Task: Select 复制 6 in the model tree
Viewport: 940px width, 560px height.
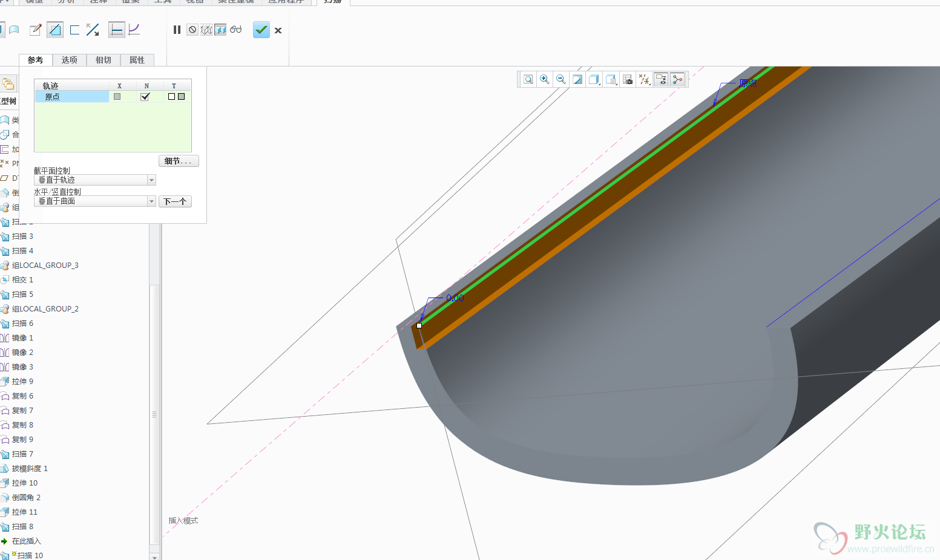Action: point(22,396)
